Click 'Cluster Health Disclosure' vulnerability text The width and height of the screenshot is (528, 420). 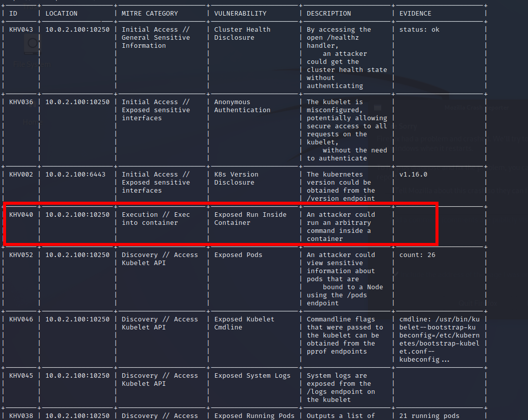pyautogui.click(x=242, y=34)
